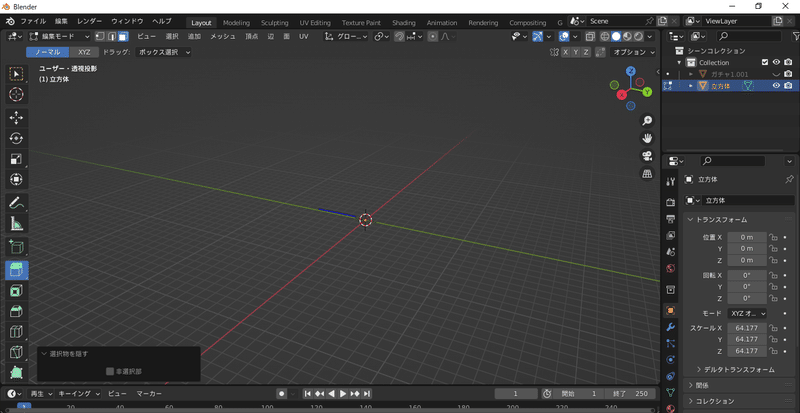This screenshot has height=413, width=800.
Task: Choose the Rotate tool
Action: tap(16, 138)
